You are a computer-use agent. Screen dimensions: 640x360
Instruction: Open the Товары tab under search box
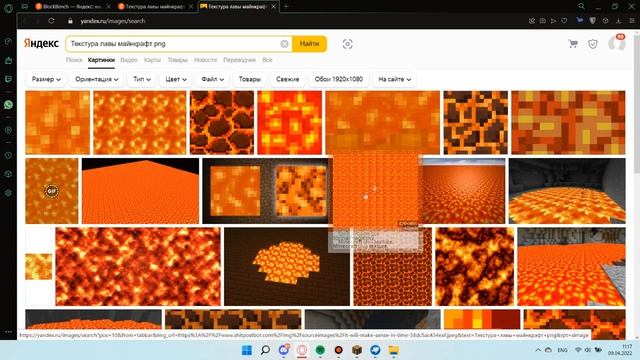[178, 60]
